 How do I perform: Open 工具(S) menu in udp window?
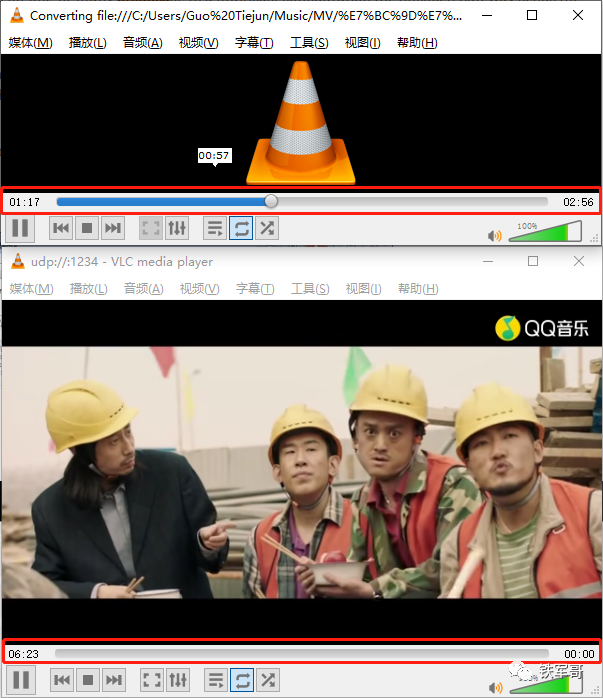coord(310,289)
